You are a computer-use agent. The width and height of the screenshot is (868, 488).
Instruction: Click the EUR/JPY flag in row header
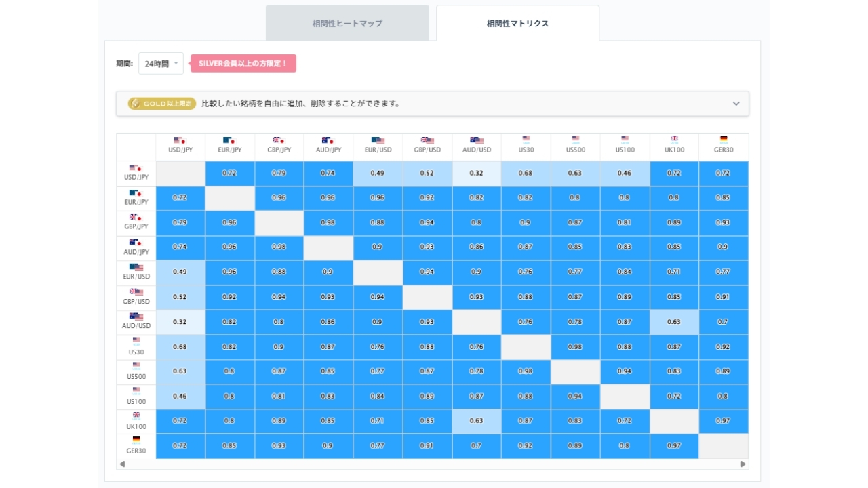[x=136, y=193]
